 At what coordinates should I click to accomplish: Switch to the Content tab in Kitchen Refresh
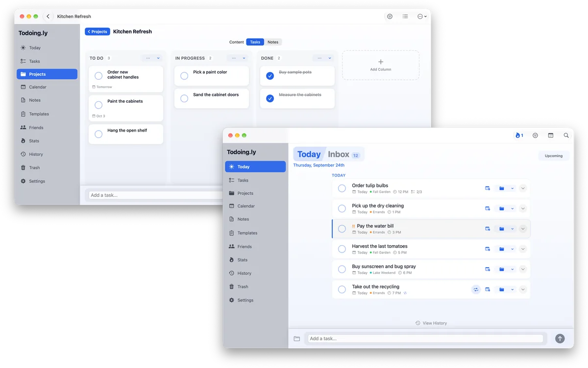pos(236,42)
